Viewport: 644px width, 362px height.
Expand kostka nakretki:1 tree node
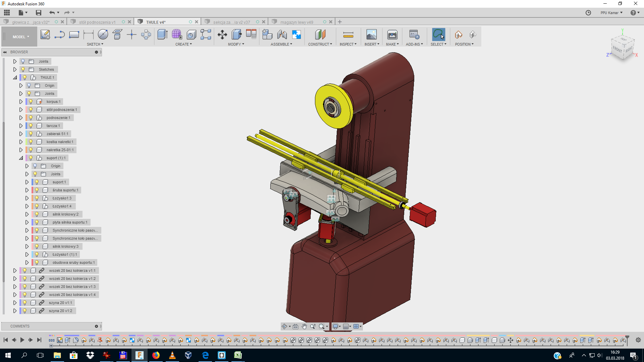point(21,142)
